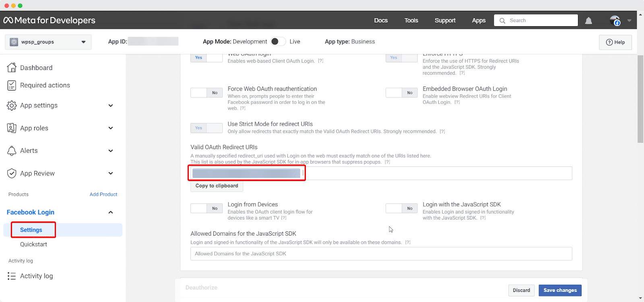Open the notifications bell

588,21
